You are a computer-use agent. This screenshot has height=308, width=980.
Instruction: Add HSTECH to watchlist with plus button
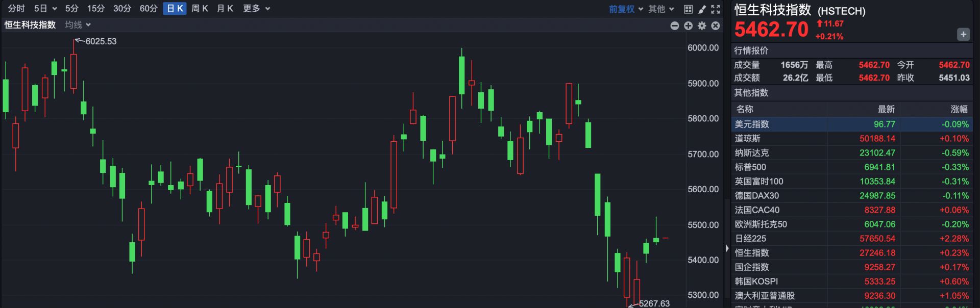coord(964,34)
